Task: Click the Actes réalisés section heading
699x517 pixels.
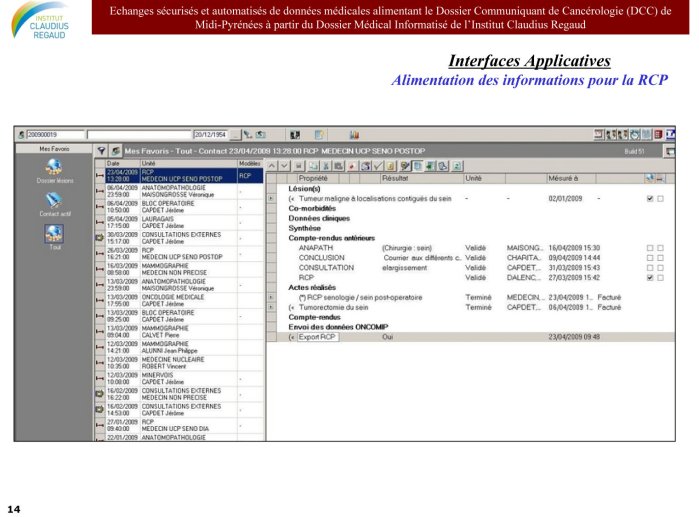Action: click(x=312, y=287)
